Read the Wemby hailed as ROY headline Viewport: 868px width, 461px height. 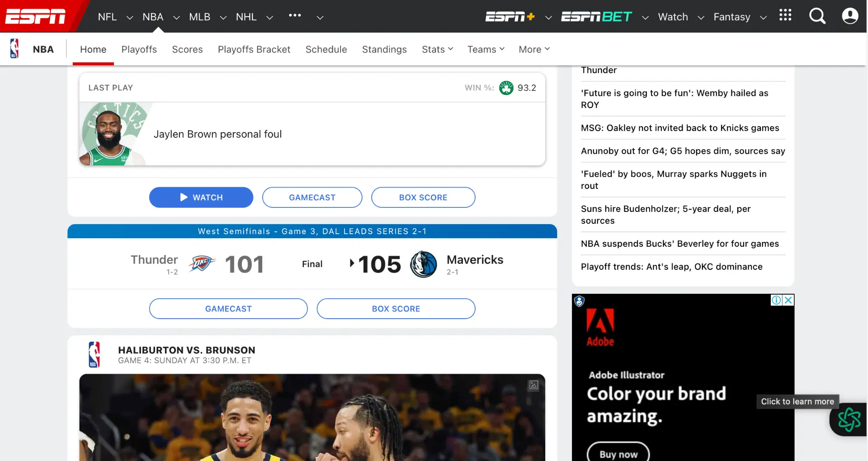[675, 99]
